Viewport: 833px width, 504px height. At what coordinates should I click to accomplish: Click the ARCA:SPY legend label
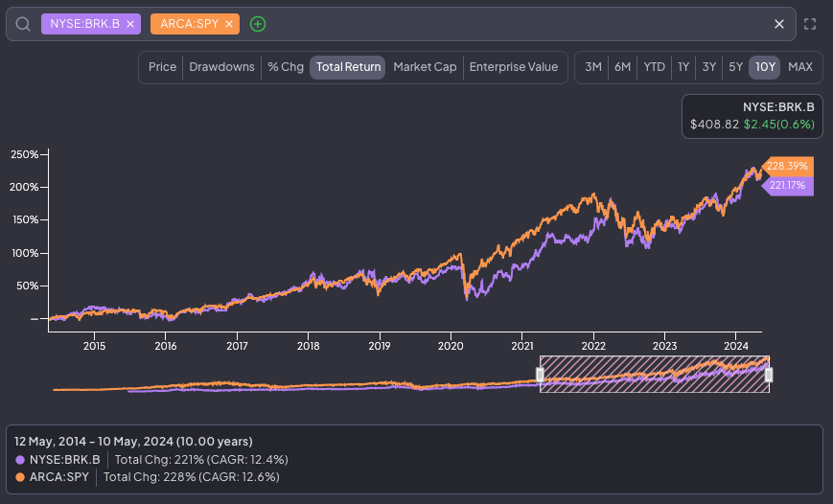pos(59,477)
